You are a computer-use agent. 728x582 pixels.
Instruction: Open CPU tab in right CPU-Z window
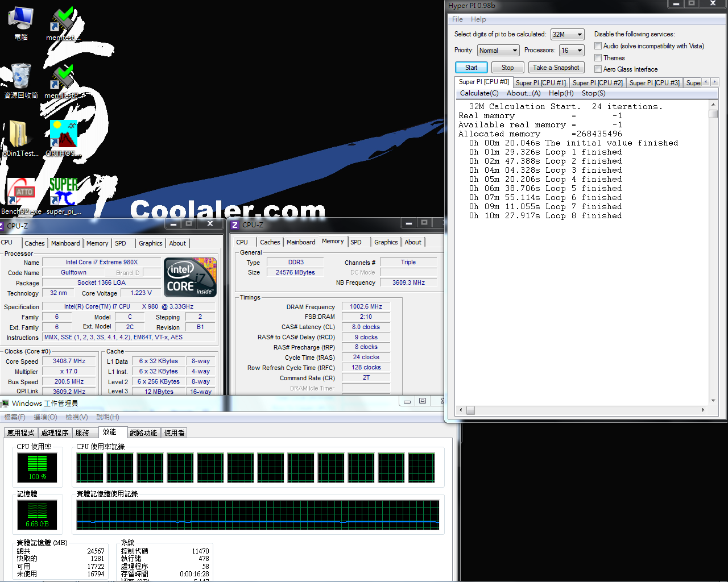(x=242, y=242)
